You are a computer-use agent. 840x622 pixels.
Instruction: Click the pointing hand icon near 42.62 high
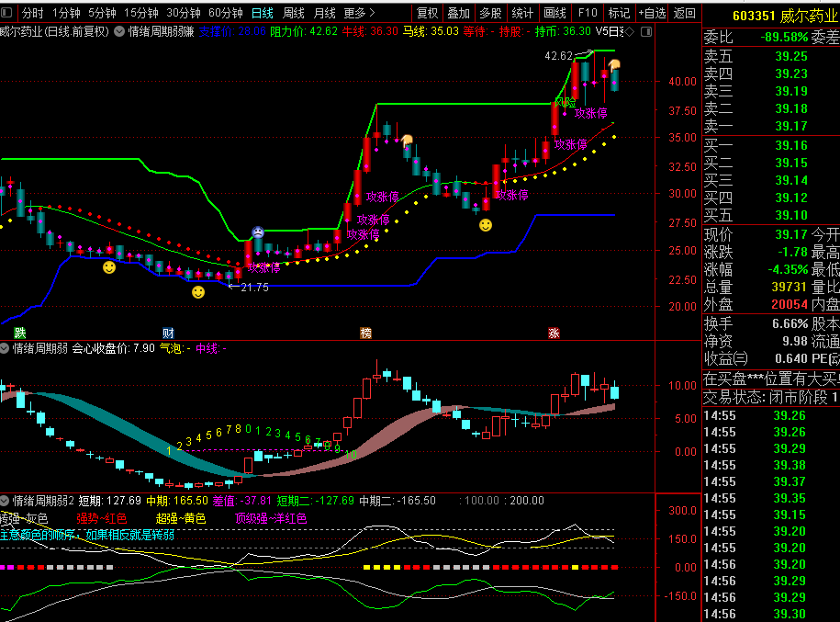click(x=613, y=64)
